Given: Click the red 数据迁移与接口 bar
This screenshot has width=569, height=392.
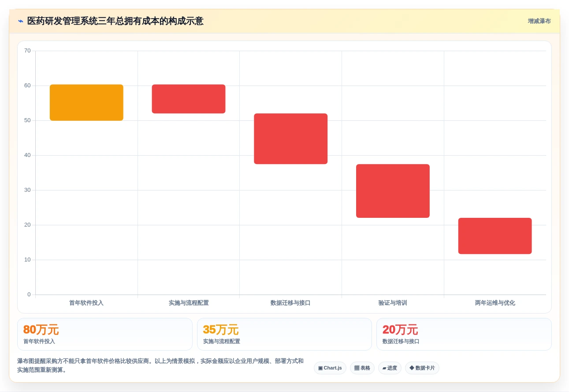Looking at the screenshot, I should 291,139.
